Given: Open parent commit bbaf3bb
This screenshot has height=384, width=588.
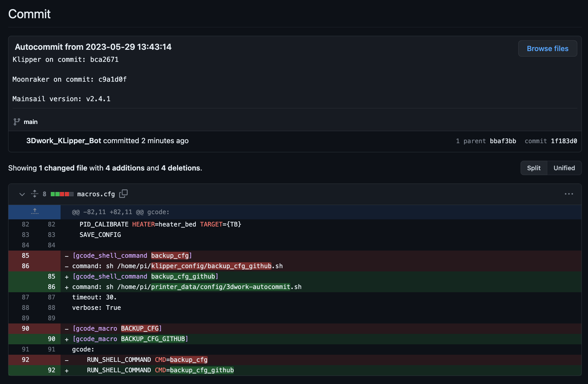Looking at the screenshot, I should pos(503,141).
